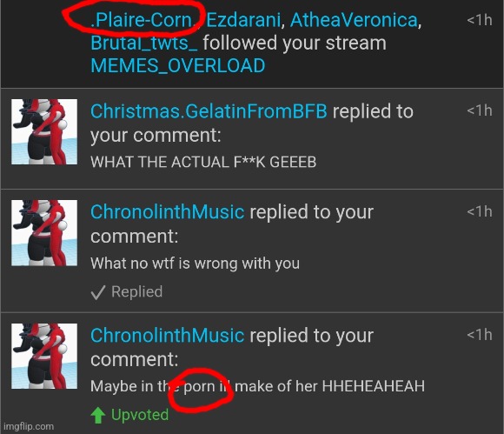Screen dimensions: 504x434
Task: Go to the MEMES_OVERLOAD stream
Action: pyautogui.click(x=178, y=65)
